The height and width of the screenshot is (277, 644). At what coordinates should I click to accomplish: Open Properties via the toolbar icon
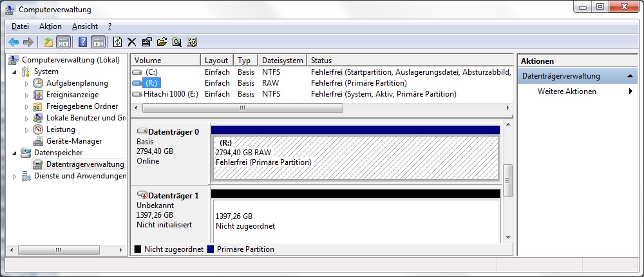pyautogui.click(x=147, y=42)
